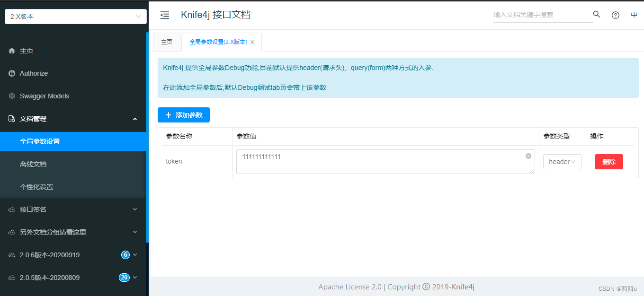
Task: Click the Swagger Models icon
Action: coord(12,96)
